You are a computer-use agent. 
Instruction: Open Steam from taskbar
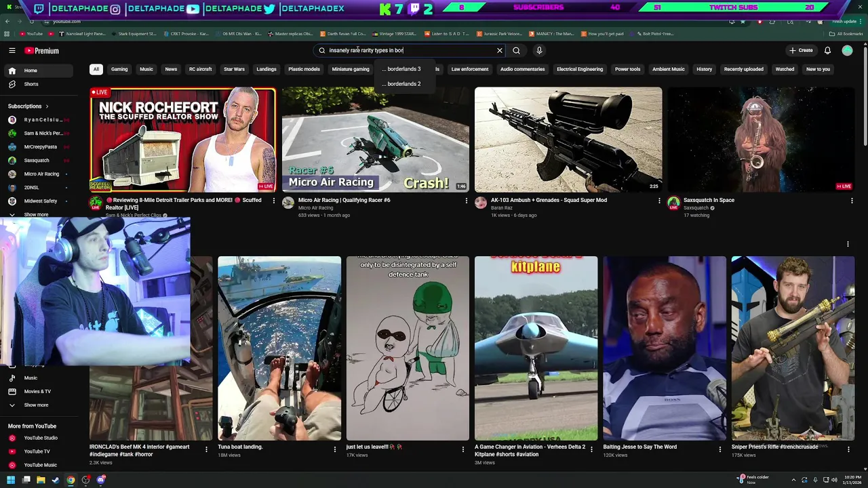56,480
